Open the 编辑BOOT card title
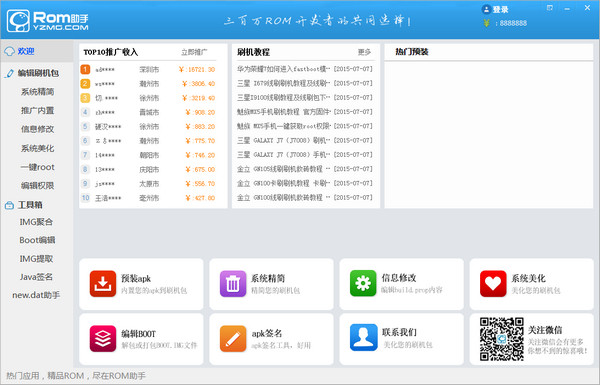The image size is (600, 385). [139, 334]
